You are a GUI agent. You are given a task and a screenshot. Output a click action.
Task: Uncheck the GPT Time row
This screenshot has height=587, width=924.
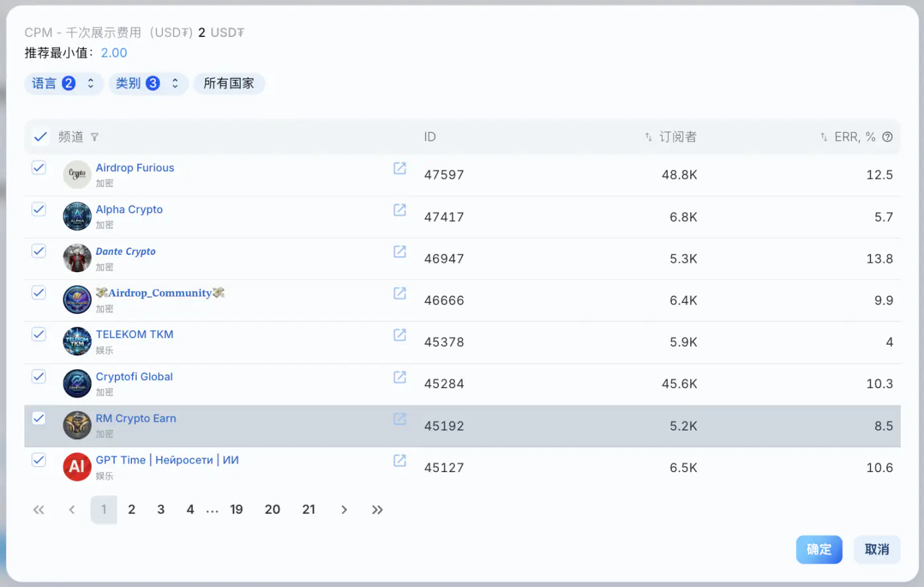[x=39, y=460]
